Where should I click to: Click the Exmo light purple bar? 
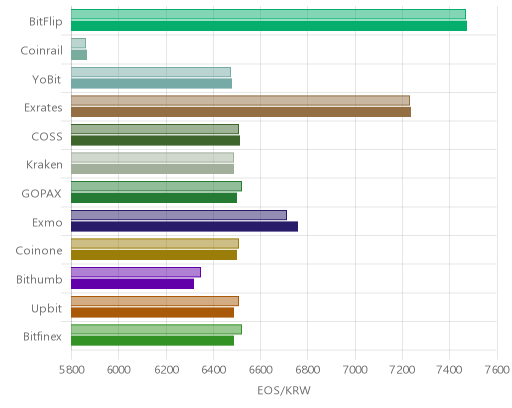click(x=179, y=215)
